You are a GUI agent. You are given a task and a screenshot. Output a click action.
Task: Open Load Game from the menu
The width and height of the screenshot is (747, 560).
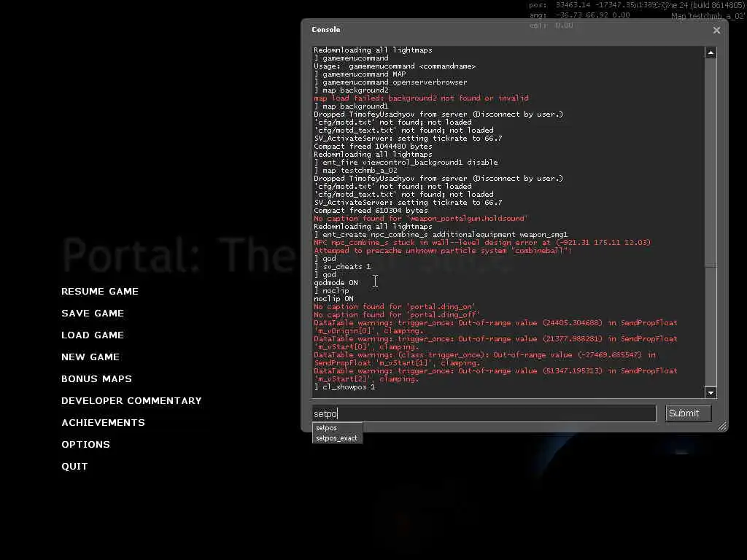[93, 335]
